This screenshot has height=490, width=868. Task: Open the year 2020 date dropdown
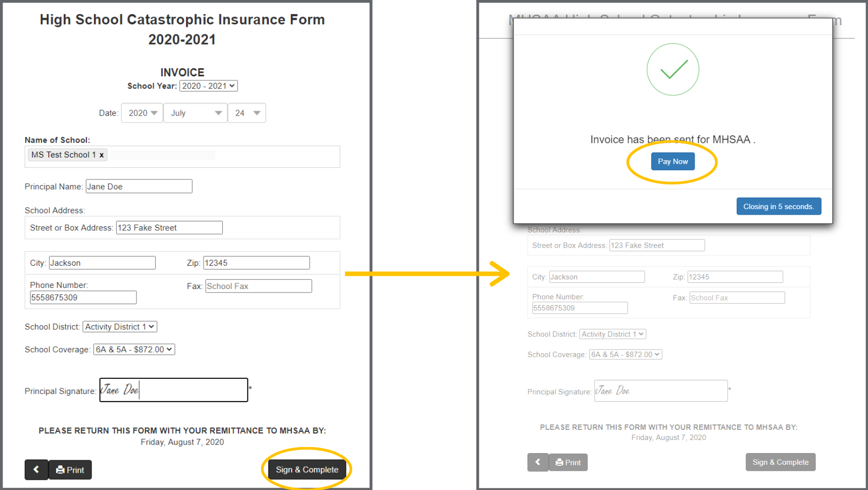[142, 113]
